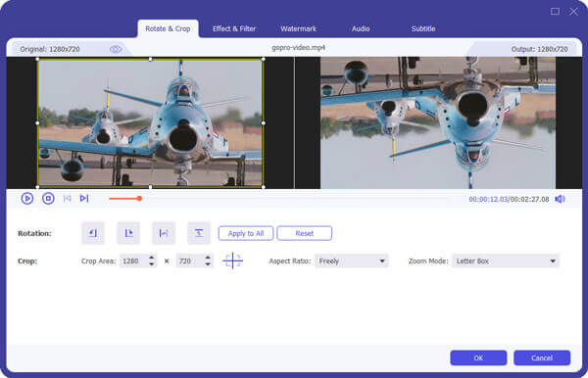Click Apply to All button
This screenshot has width=588, height=378.
click(246, 233)
